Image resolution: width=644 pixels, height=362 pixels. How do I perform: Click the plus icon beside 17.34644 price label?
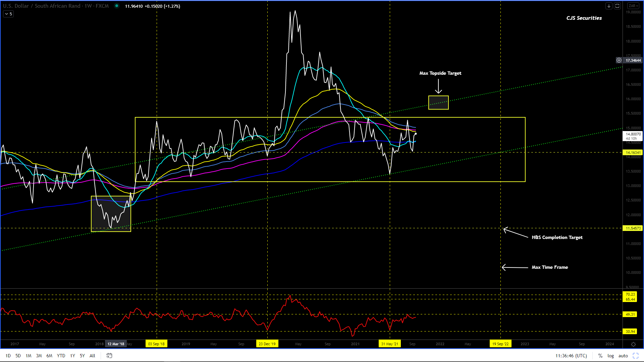click(619, 60)
